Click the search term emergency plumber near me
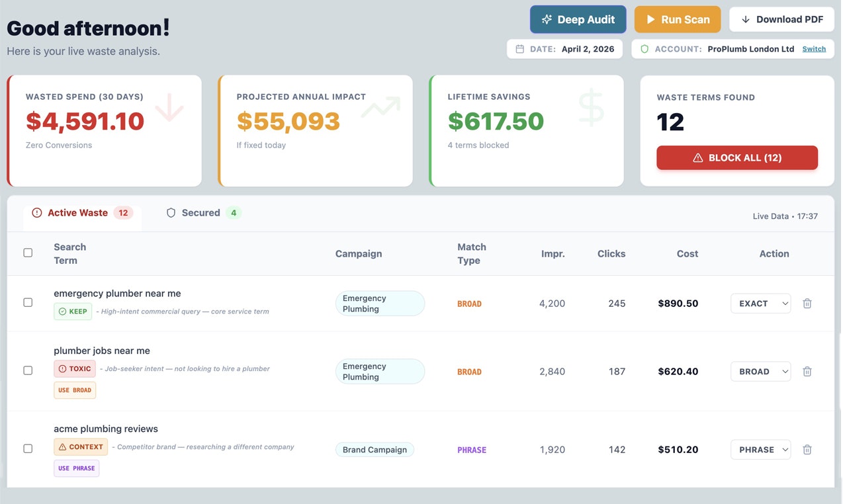Viewport: 843px width, 504px height. (x=117, y=293)
